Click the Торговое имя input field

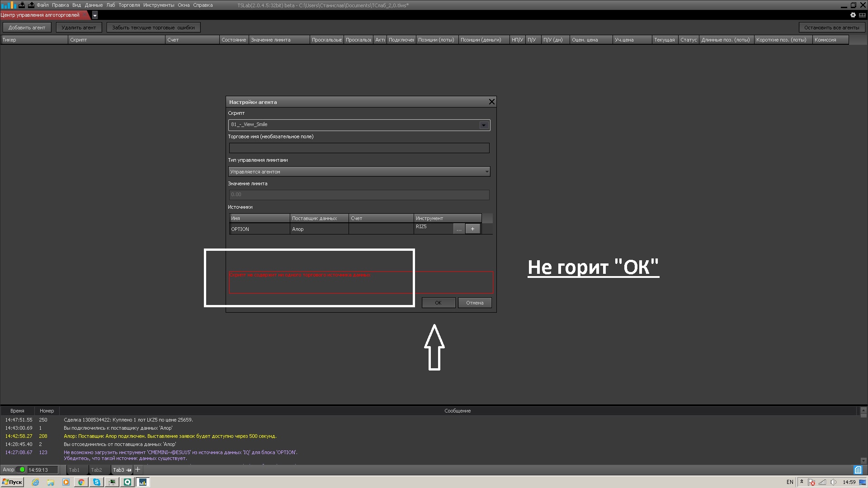tap(359, 148)
